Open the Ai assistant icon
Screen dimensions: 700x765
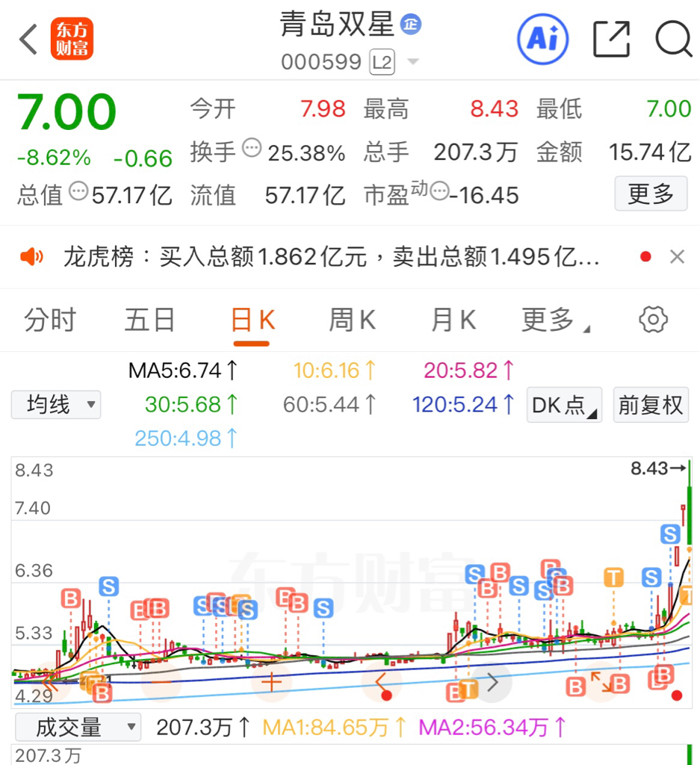[x=542, y=39]
